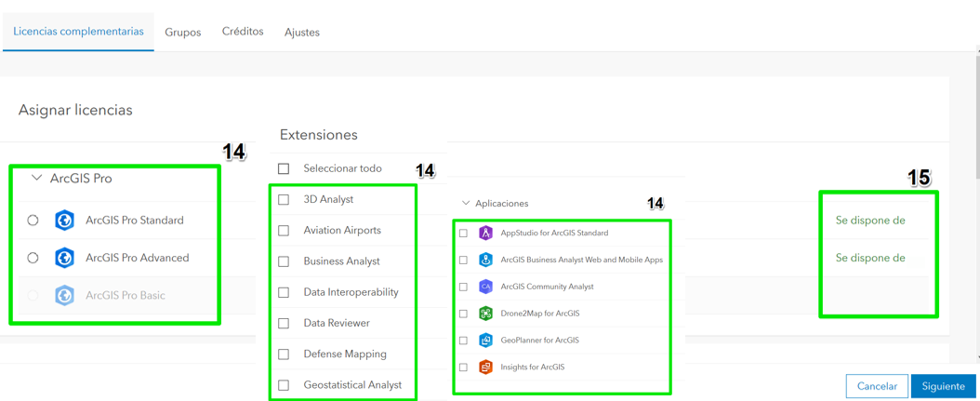Open the Ajustes tab
This screenshot has width=980, height=401.
[302, 33]
